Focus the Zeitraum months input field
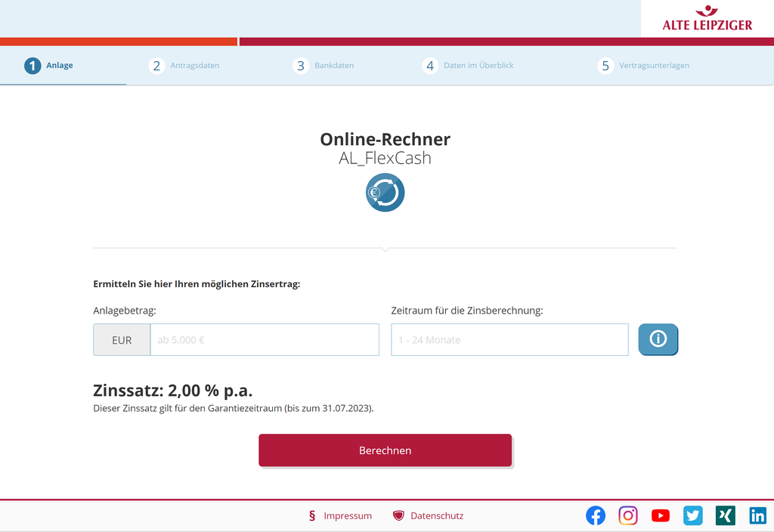This screenshot has height=532, width=774. (509, 339)
